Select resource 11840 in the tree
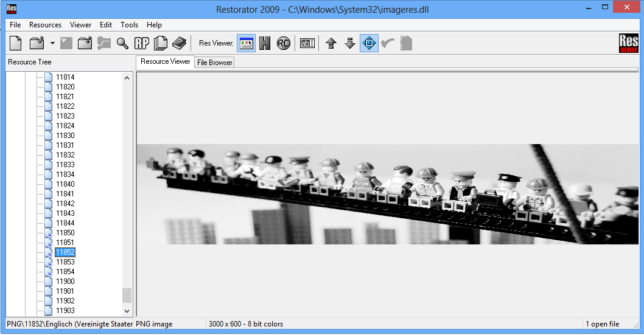 [x=65, y=184]
